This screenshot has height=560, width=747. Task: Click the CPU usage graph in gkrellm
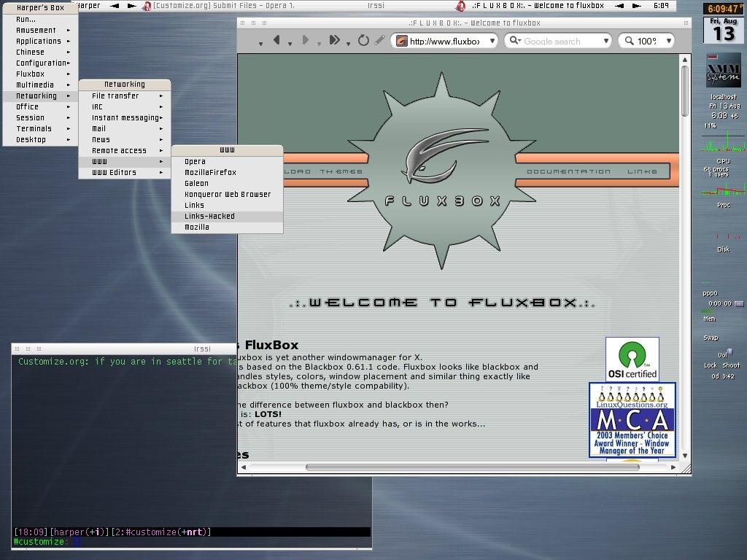(x=723, y=143)
